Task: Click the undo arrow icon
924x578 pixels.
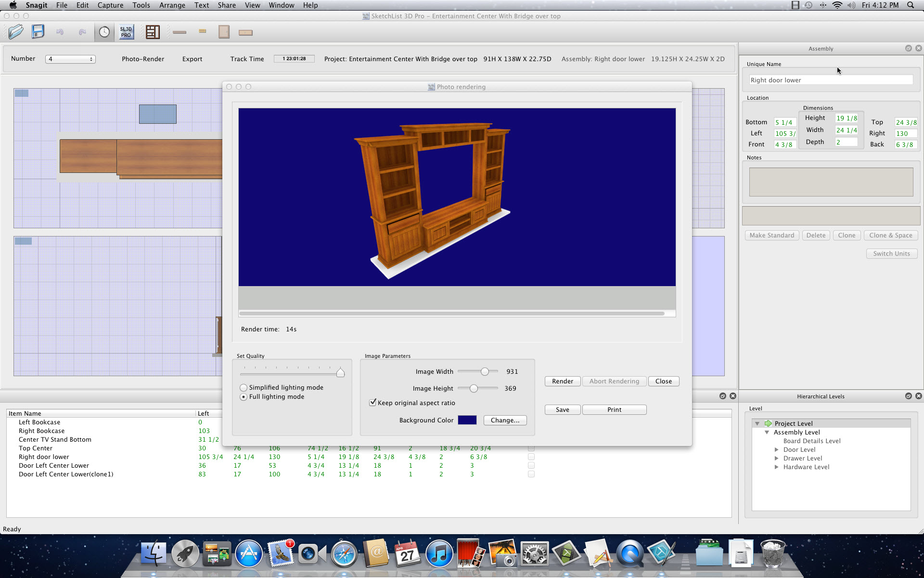Action: [x=61, y=32]
